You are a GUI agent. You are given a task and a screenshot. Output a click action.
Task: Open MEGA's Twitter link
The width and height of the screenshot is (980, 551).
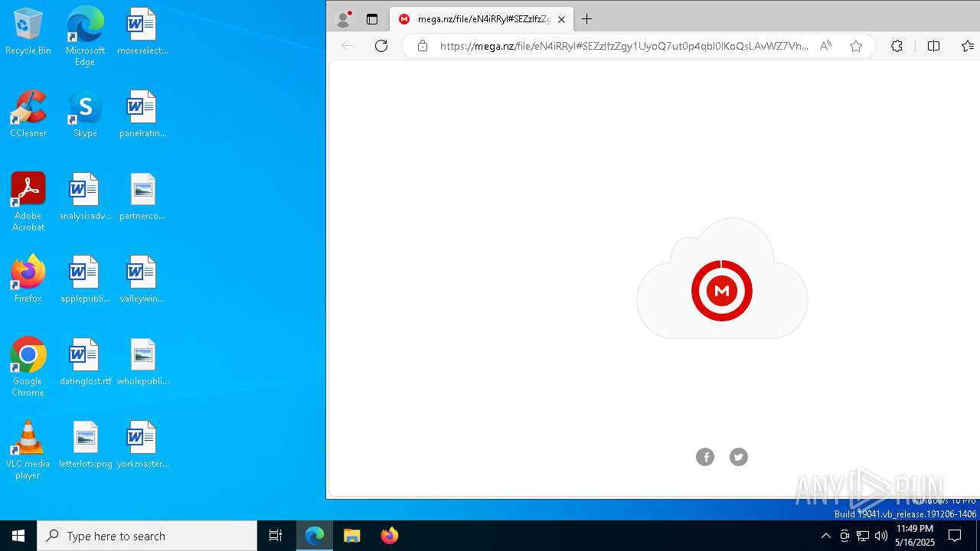[739, 457]
